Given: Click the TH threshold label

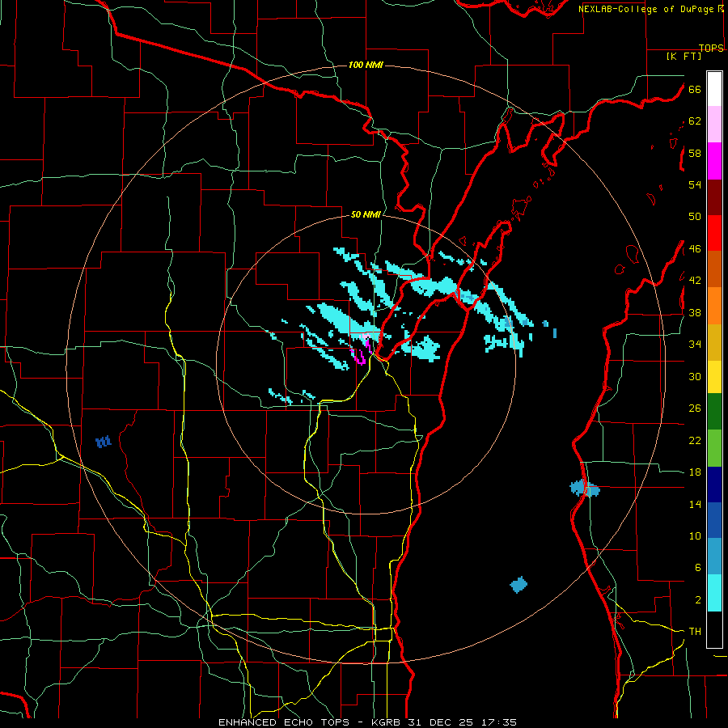Looking at the screenshot, I should (x=695, y=632).
